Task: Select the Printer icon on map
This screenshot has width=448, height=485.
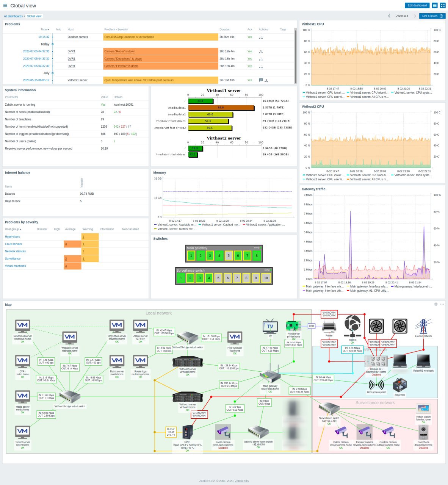Action: 329,326
